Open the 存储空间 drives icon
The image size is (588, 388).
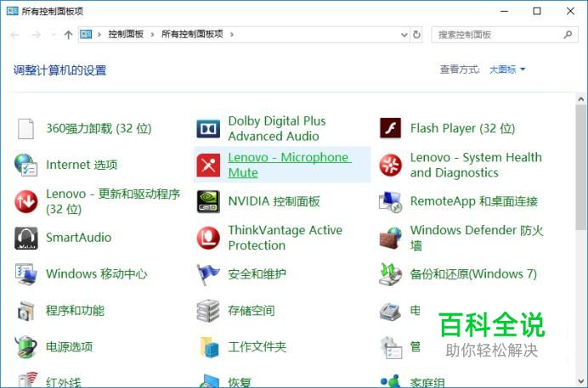pyautogui.click(x=208, y=310)
